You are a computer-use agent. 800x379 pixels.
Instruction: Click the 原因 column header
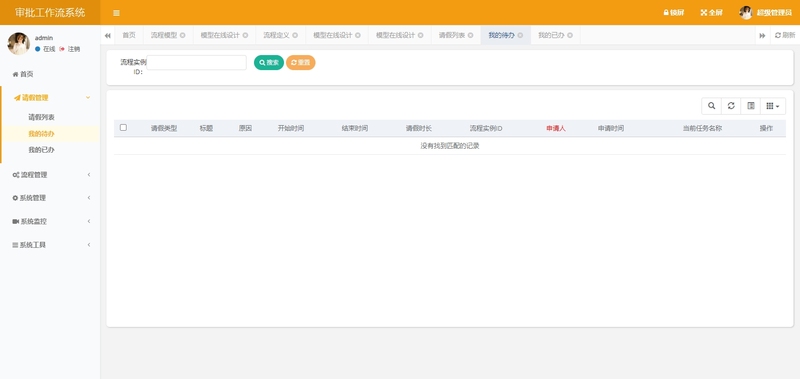pyautogui.click(x=245, y=128)
